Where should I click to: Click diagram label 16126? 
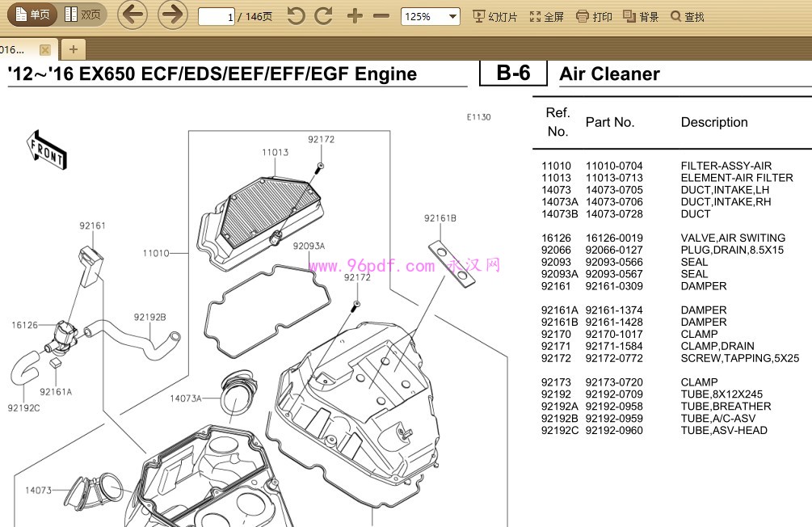click(25, 325)
